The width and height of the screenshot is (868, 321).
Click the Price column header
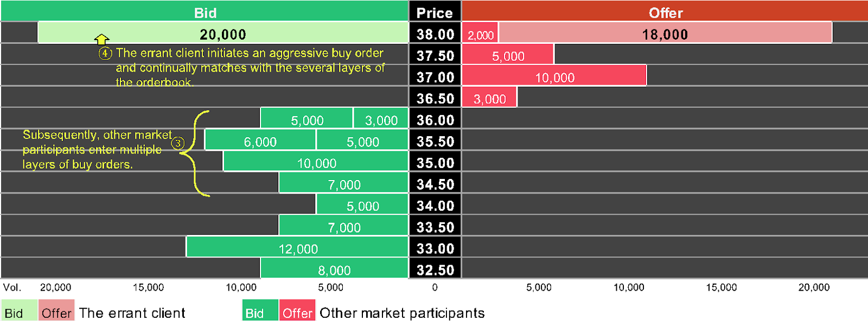point(435,12)
